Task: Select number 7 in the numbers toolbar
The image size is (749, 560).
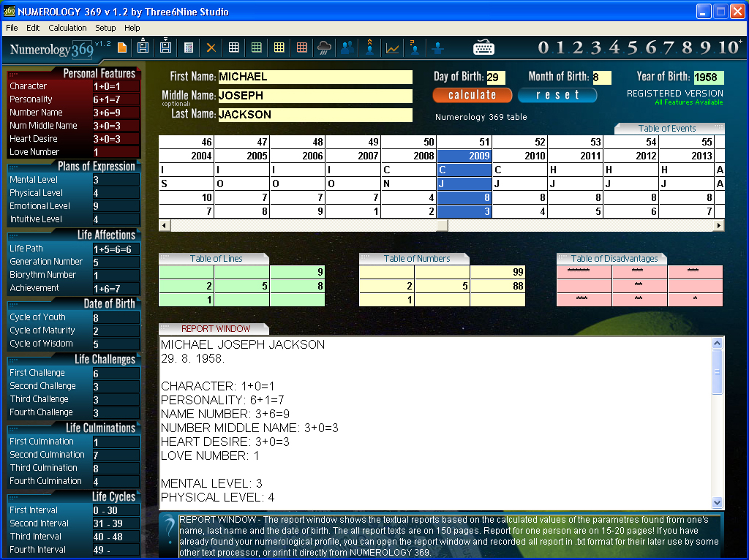Action: pos(669,48)
